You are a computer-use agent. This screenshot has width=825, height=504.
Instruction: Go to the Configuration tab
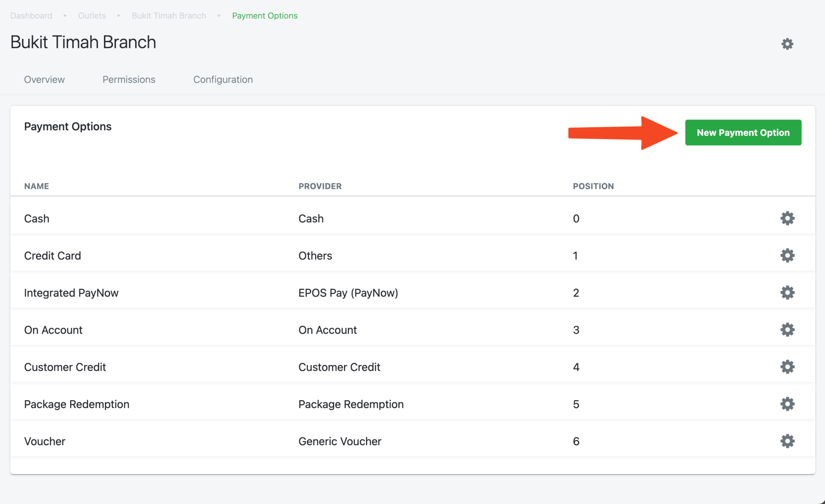point(223,79)
